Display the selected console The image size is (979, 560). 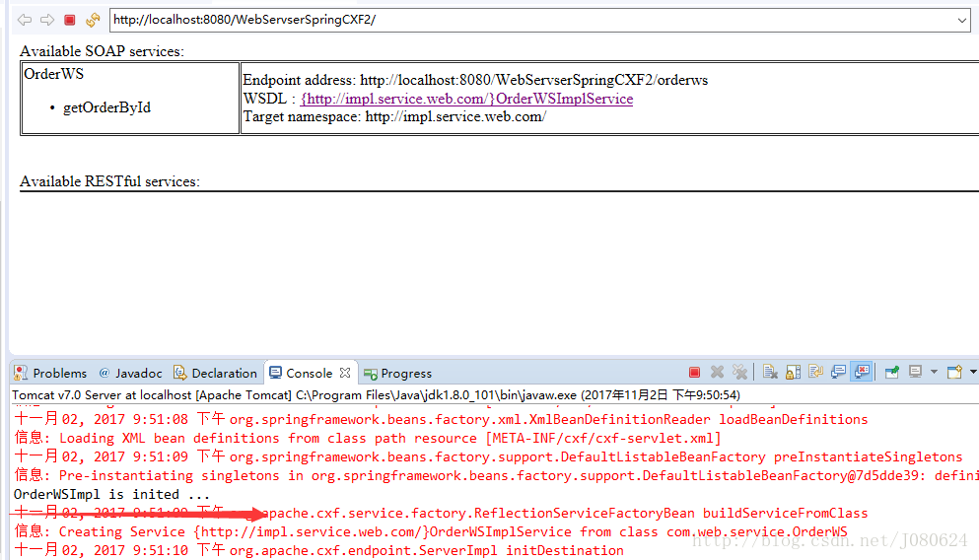(915, 373)
